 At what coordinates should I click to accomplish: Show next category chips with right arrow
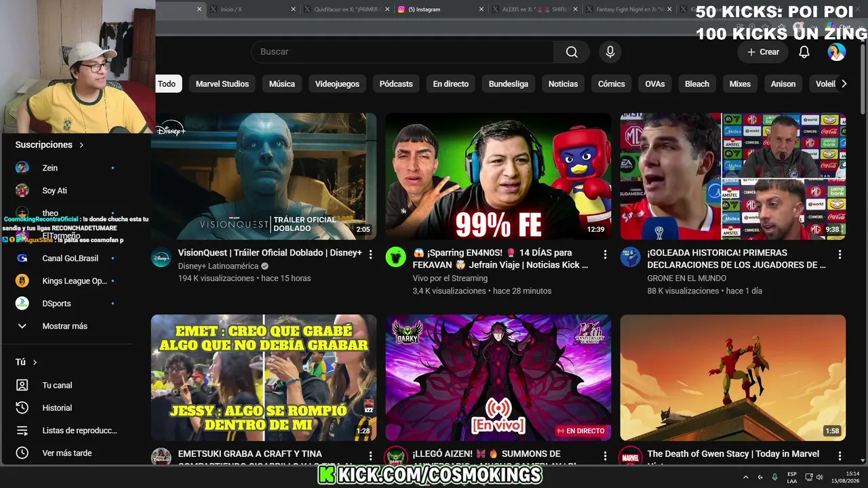pos(844,84)
